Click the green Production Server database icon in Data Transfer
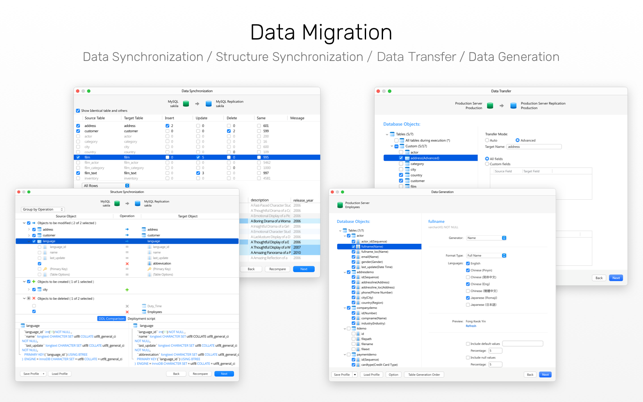The width and height of the screenshot is (643, 402). pyautogui.click(x=490, y=105)
